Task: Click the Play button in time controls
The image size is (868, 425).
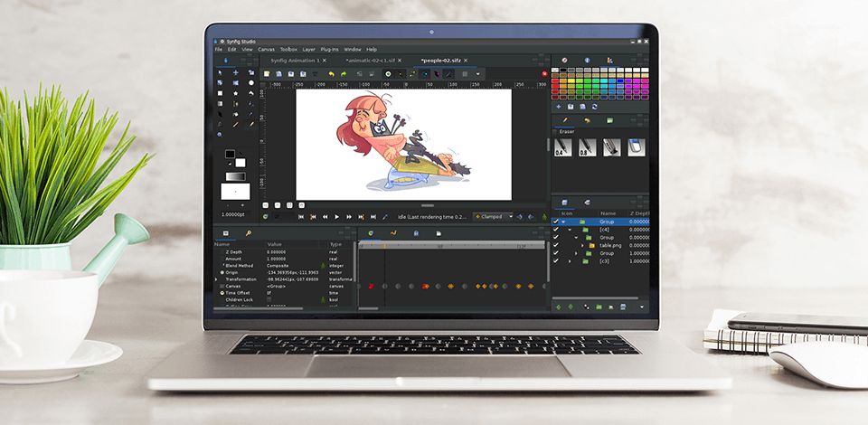Action: [336, 217]
